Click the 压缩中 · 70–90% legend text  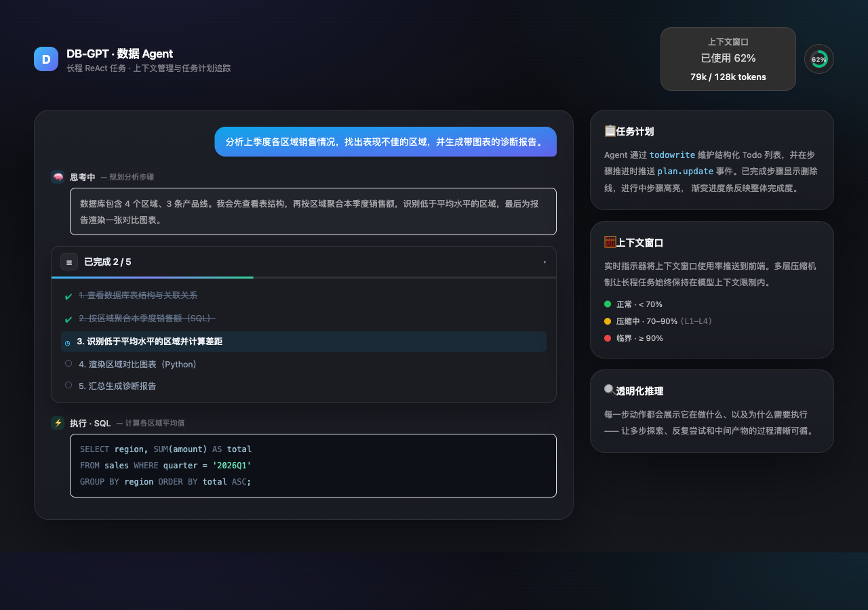pyautogui.click(x=647, y=321)
